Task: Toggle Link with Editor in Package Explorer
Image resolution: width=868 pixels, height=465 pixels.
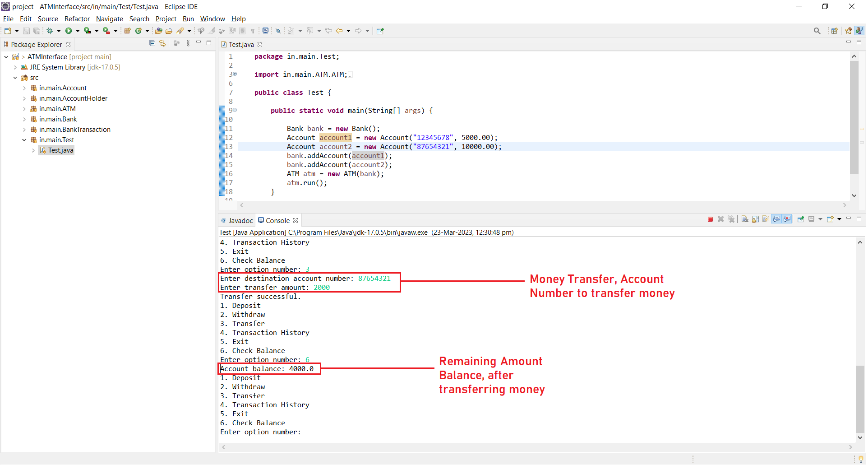Action: [x=162, y=43]
